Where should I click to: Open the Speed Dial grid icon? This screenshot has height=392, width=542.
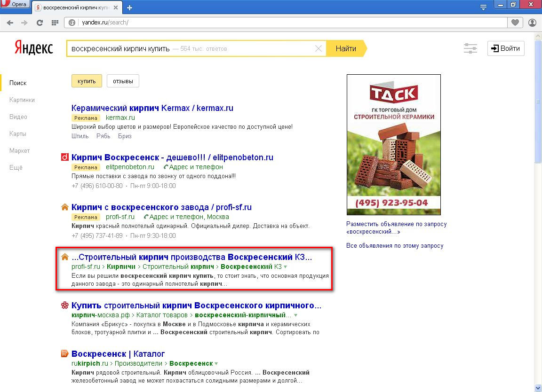tap(55, 23)
